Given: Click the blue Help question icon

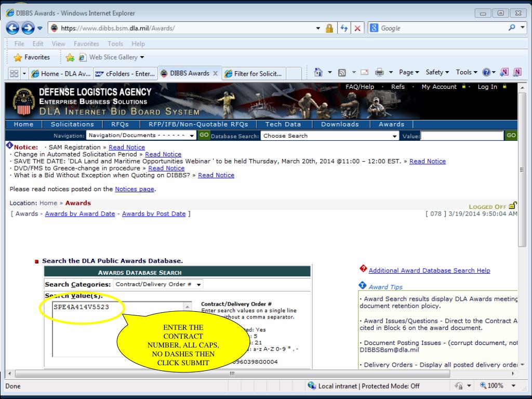Looking at the screenshot, I should tap(486, 72).
